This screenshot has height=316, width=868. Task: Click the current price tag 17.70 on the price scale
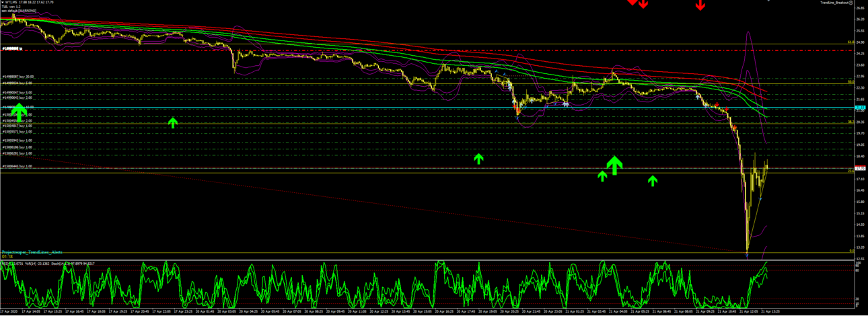[859, 168]
